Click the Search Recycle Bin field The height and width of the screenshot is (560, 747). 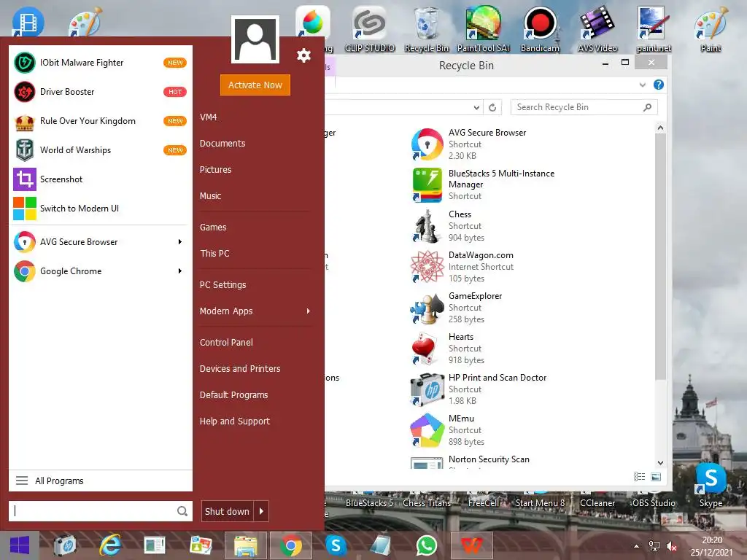[584, 107]
